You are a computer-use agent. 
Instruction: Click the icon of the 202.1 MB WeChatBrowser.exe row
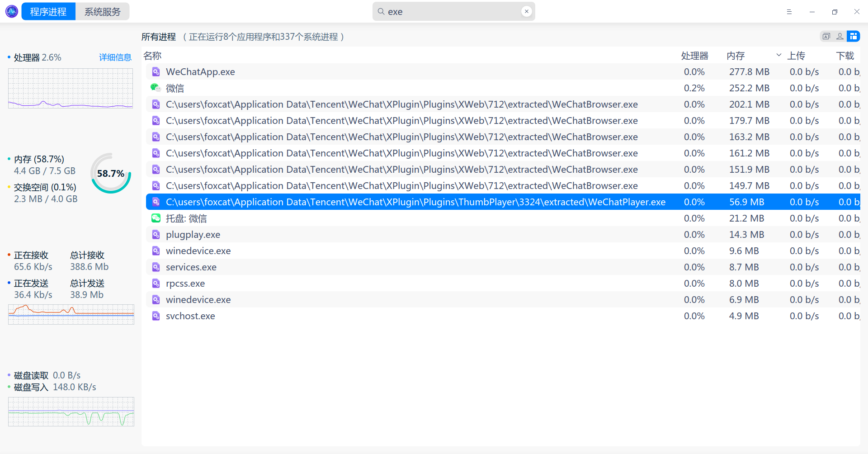156,104
